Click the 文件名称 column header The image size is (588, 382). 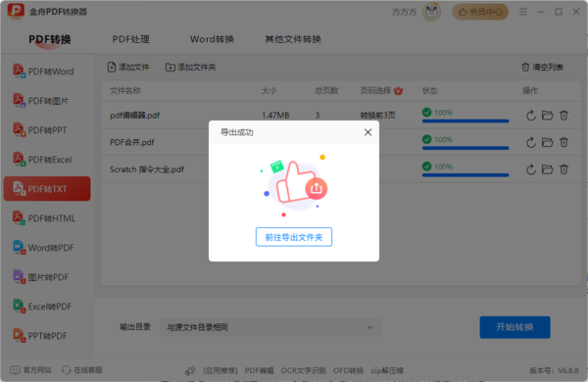pos(124,90)
